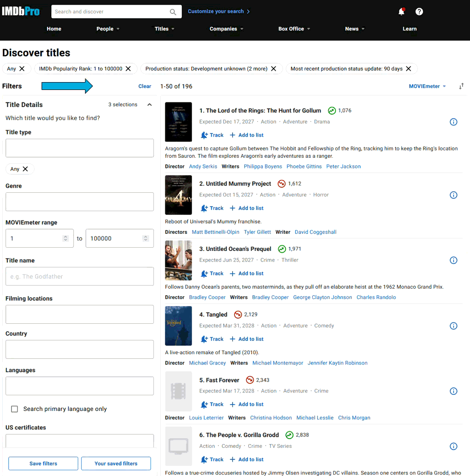Open the help question mark icon

coord(419,12)
